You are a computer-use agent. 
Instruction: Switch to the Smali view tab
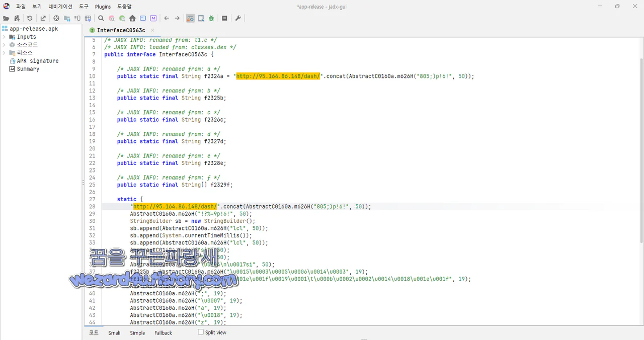[x=114, y=332]
